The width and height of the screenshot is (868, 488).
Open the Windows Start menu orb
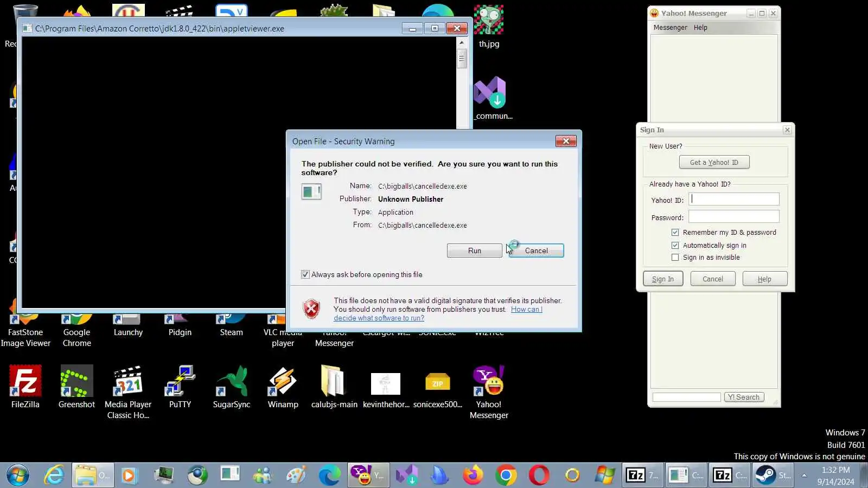tap(18, 476)
